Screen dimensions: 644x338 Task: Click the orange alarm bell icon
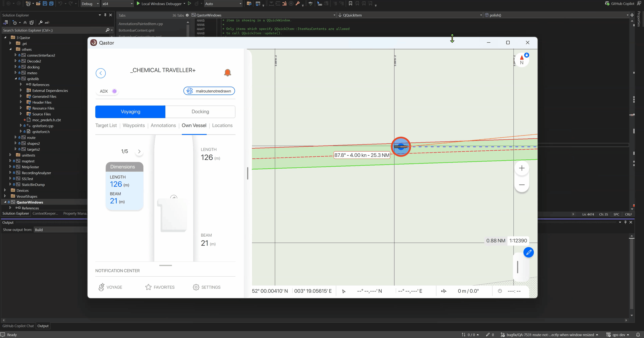tap(228, 73)
